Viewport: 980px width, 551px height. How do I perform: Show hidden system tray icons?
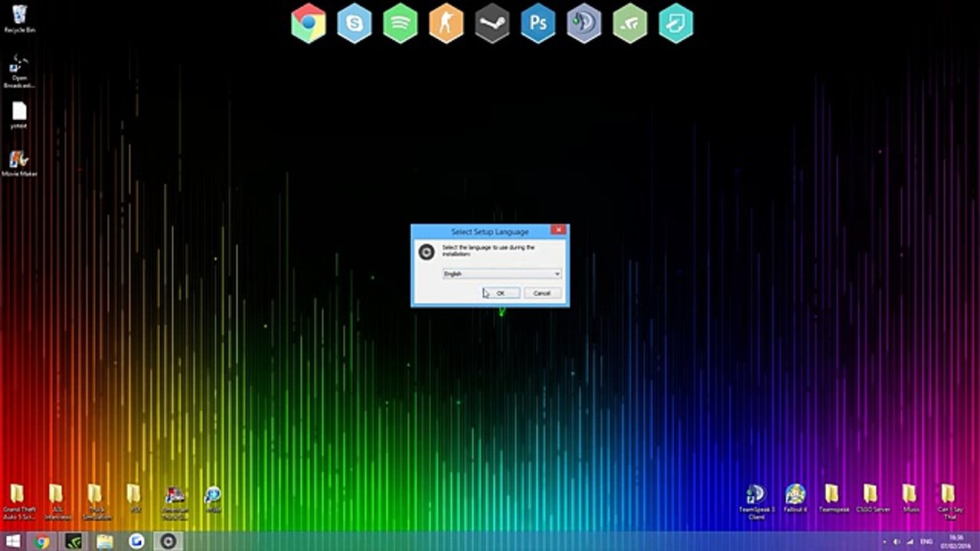[x=884, y=542]
